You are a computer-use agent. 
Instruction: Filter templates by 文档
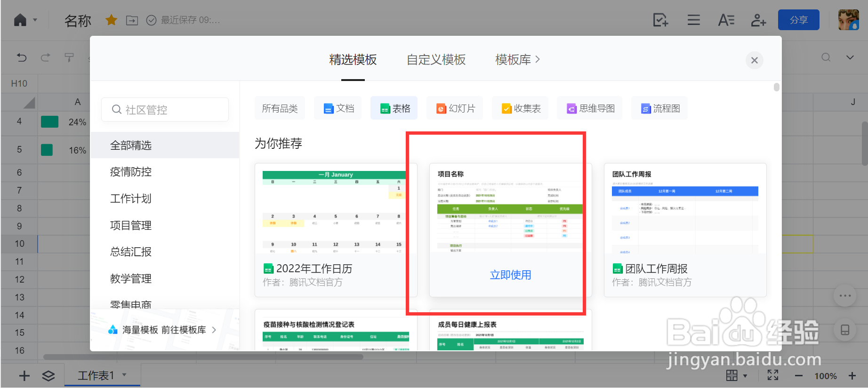(x=338, y=108)
